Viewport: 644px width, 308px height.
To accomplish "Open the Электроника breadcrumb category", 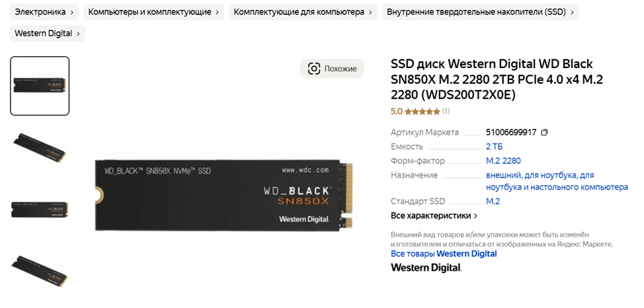I will click(x=44, y=12).
